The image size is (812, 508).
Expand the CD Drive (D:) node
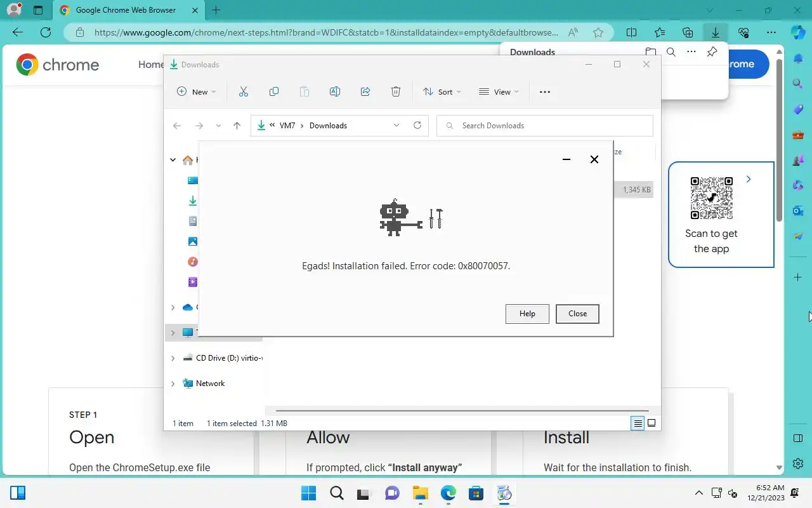(173, 358)
